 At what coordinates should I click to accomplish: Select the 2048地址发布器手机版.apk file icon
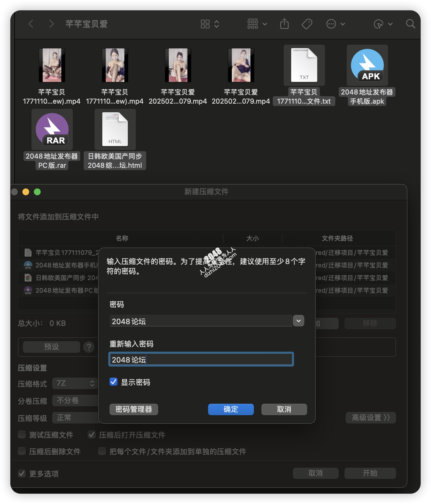pyautogui.click(x=367, y=65)
